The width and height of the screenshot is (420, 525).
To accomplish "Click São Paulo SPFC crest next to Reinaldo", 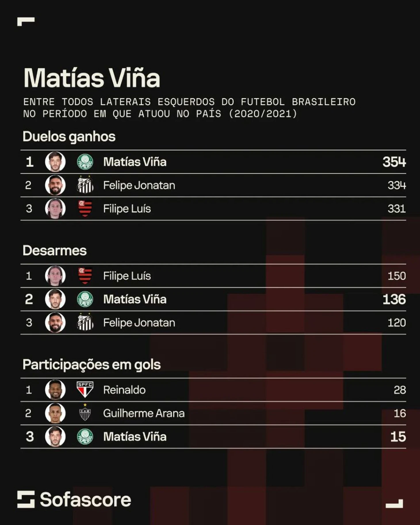I will tap(85, 390).
